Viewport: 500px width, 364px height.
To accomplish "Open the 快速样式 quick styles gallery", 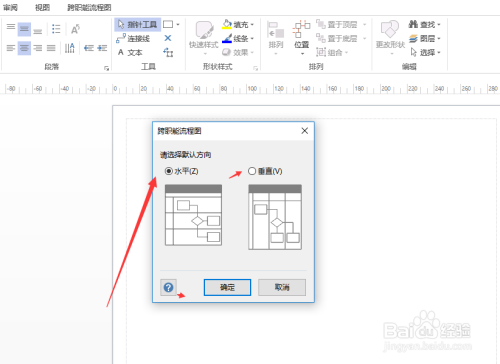I will 204,38.
